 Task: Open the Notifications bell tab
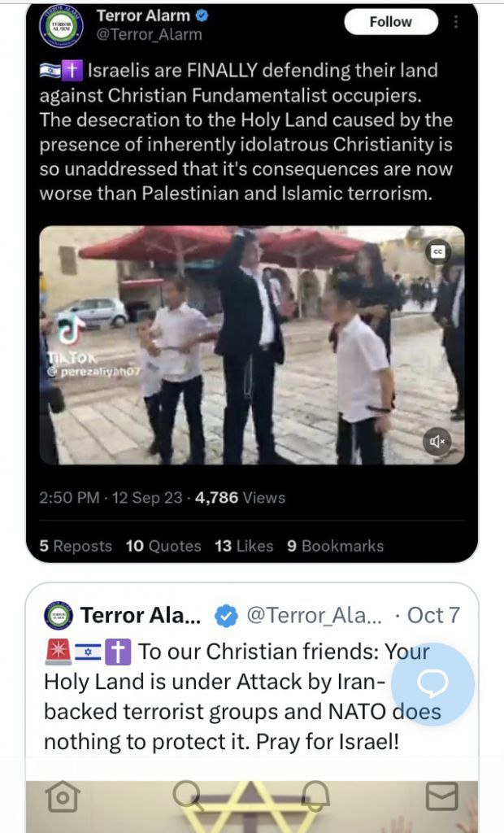pos(315,796)
